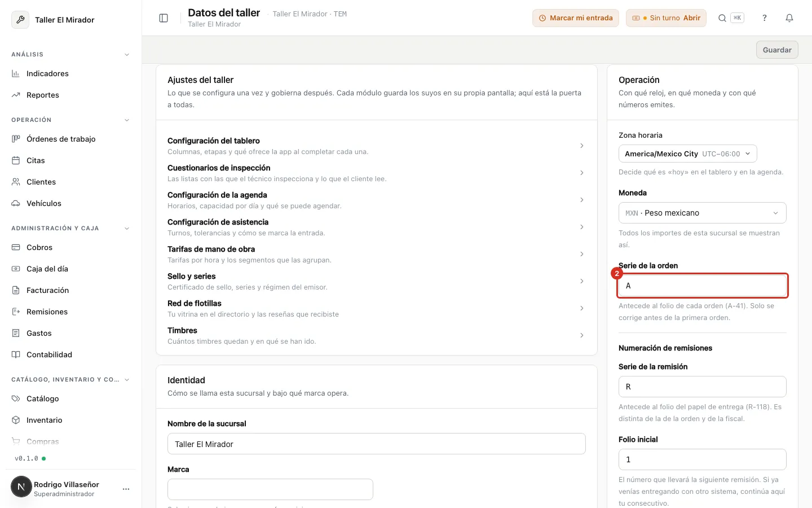Focus the Nombre de la sucursal field
The height and width of the screenshot is (508, 812).
click(376, 444)
